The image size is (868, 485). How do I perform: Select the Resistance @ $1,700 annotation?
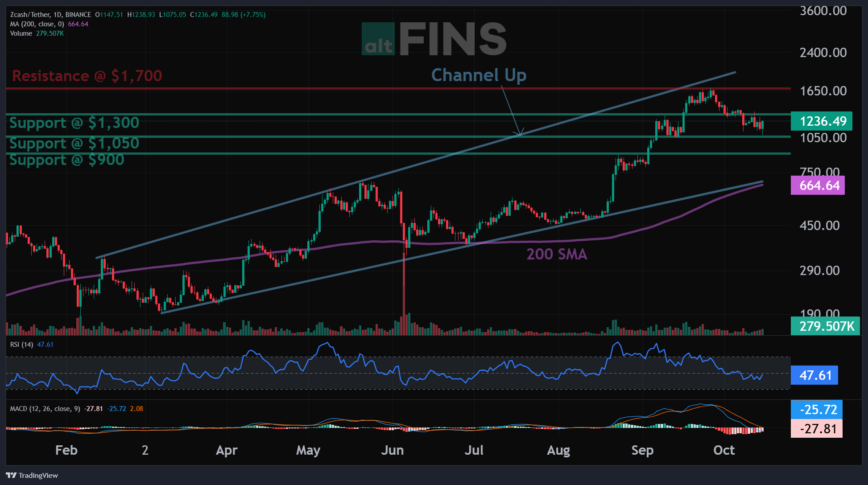pos(87,76)
